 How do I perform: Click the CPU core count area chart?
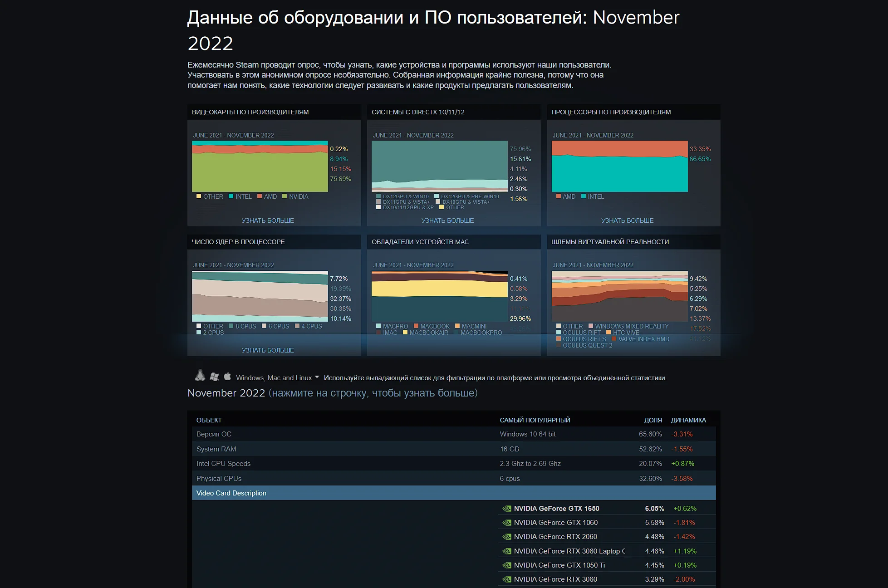pyautogui.click(x=260, y=296)
